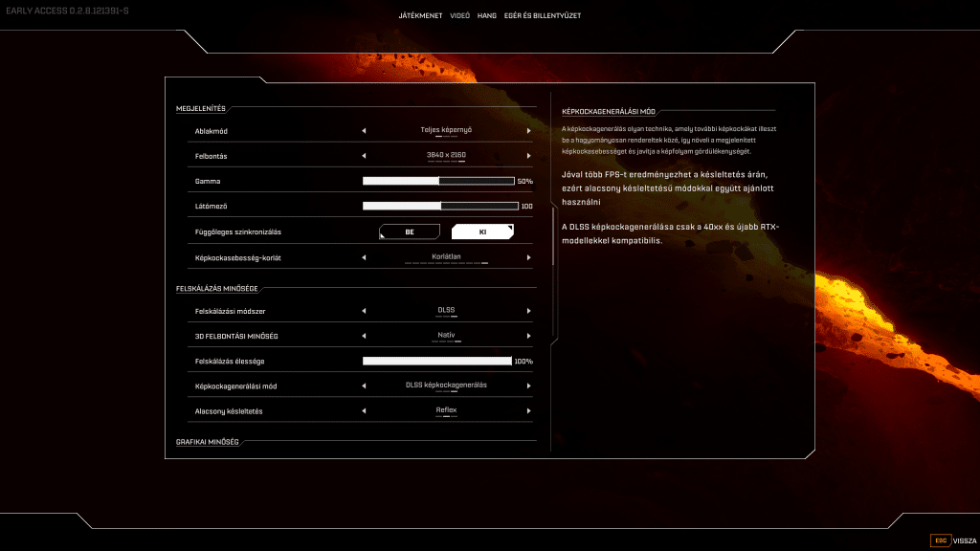Click the Látómező field of view slider
The image size is (980, 551).
(440, 207)
